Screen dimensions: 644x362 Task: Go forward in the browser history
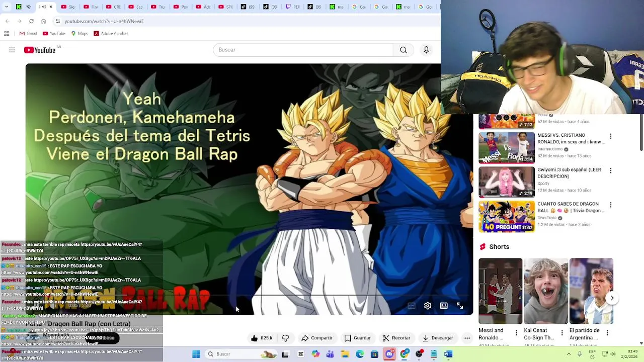click(19, 21)
